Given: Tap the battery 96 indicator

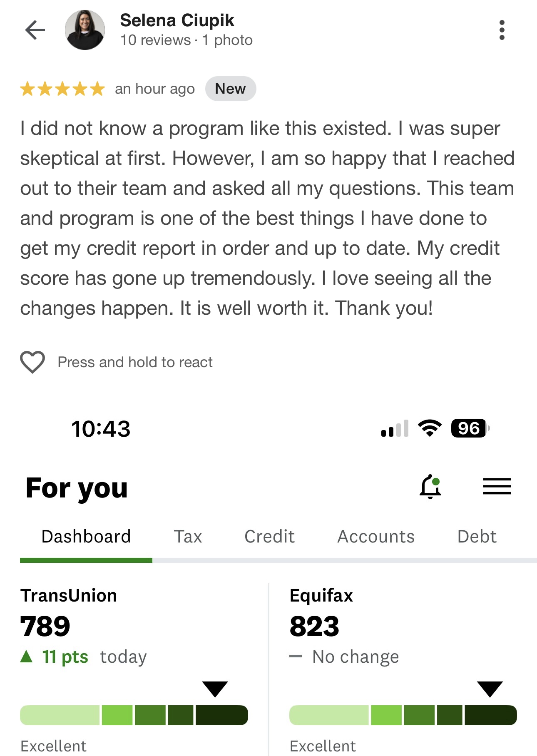Looking at the screenshot, I should point(470,428).
